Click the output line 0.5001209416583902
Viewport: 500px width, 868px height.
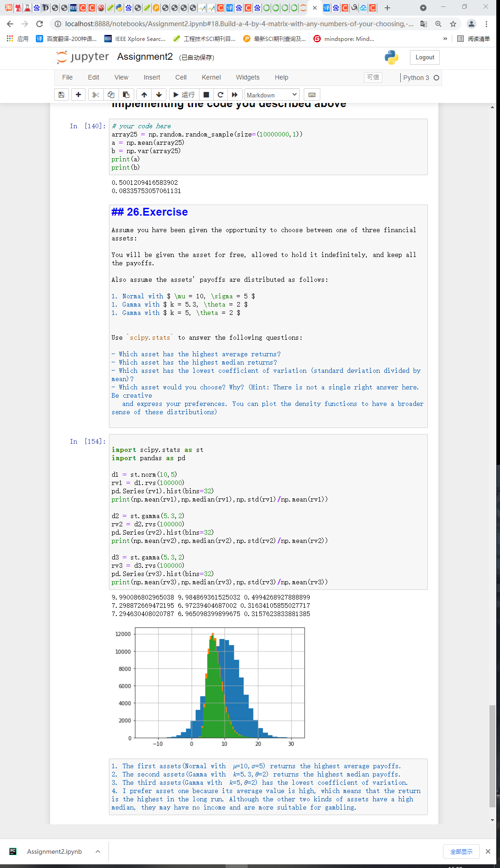[145, 183]
